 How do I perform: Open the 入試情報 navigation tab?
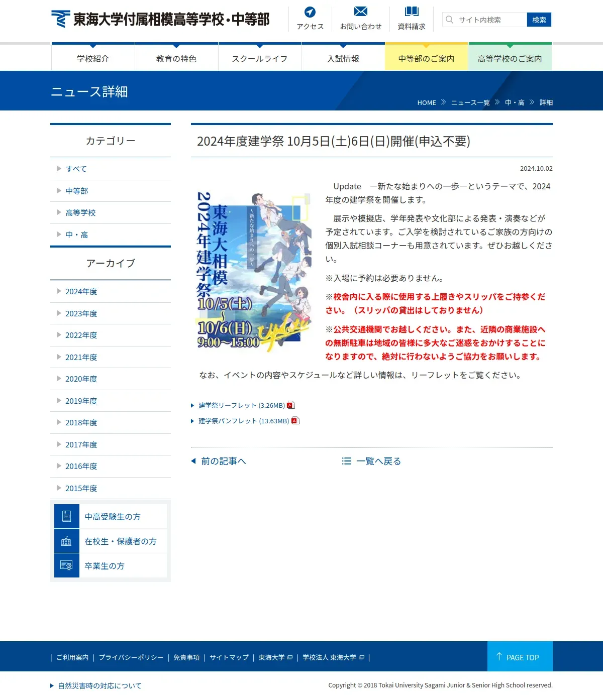point(343,57)
